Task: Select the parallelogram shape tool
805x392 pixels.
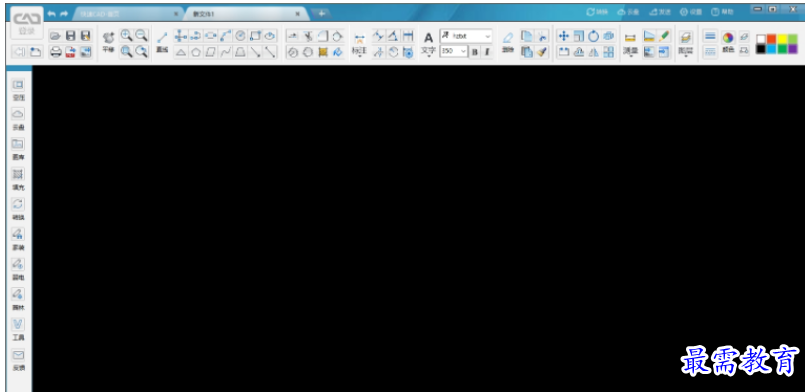Action: click(x=210, y=52)
